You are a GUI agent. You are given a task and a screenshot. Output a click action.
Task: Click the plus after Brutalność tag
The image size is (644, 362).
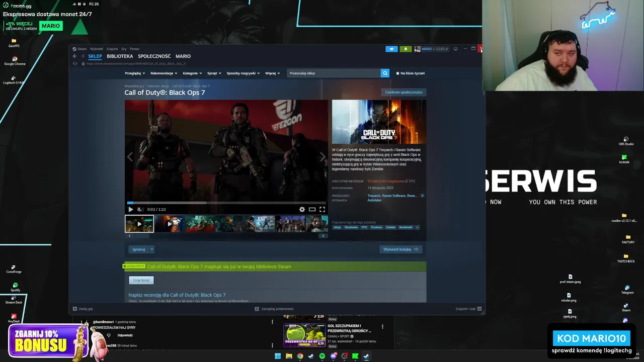coord(417,227)
